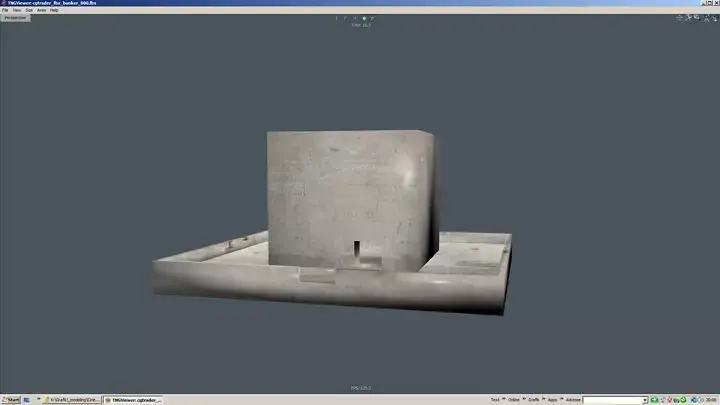This screenshot has height=405, width=720.
Task: Open the View menu
Action: (17, 10)
